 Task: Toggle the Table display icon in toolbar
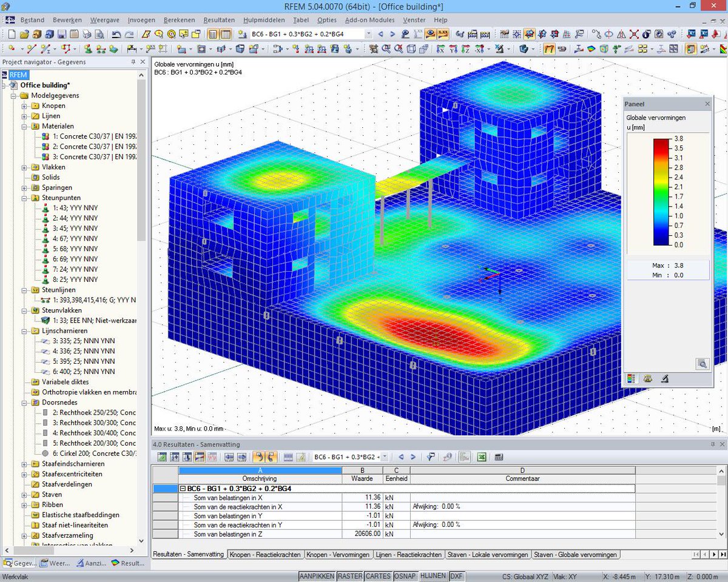[x=226, y=35]
